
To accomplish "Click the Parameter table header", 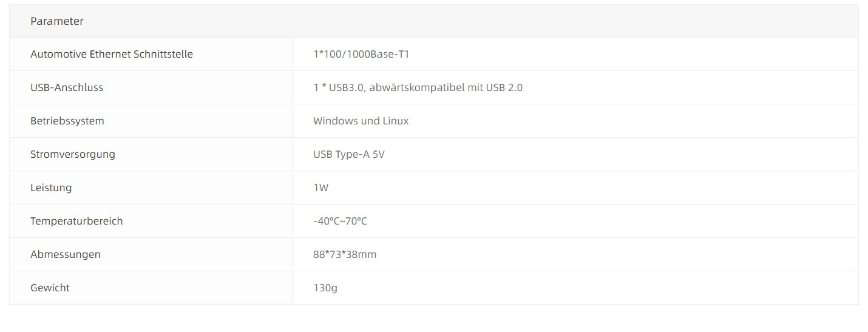I will click(x=57, y=21).
